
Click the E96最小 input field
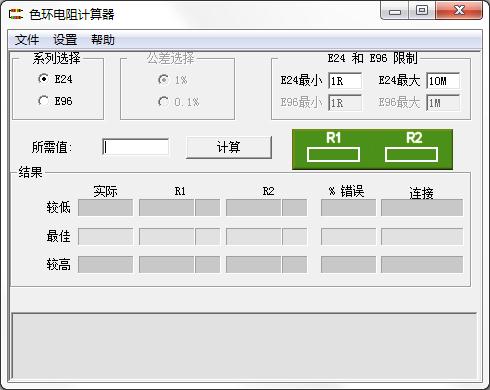pyautogui.click(x=345, y=103)
